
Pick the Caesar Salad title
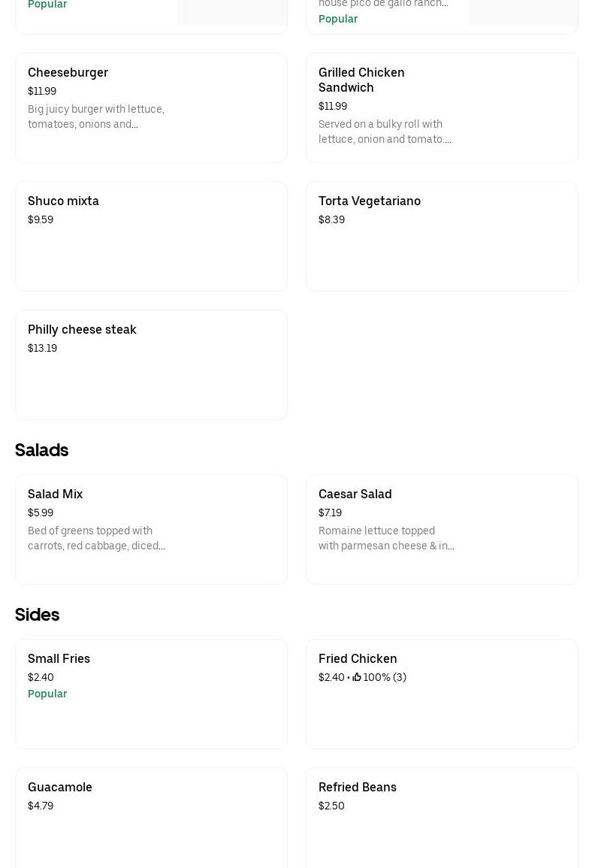pyautogui.click(x=355, y=494)
